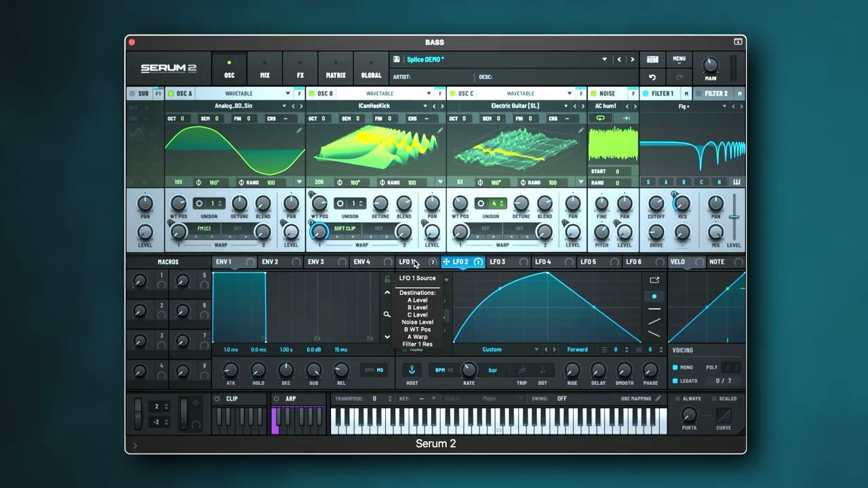Click filter routing button N

pyautogui.click(x=719, y=182)
